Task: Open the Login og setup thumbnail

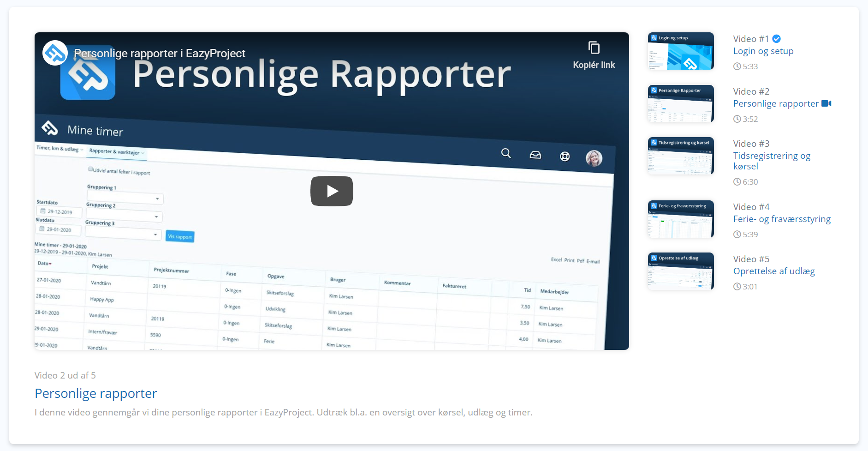Action: click(681, 51)
